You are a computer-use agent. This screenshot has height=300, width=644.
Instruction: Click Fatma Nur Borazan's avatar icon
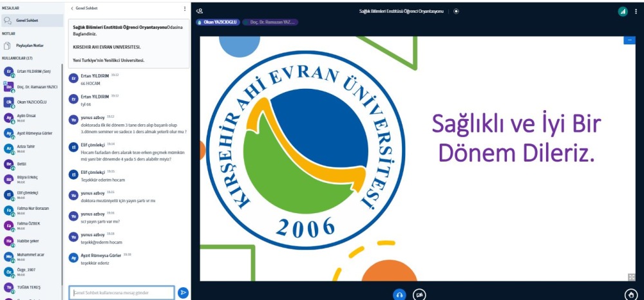[x=8, y=210]
